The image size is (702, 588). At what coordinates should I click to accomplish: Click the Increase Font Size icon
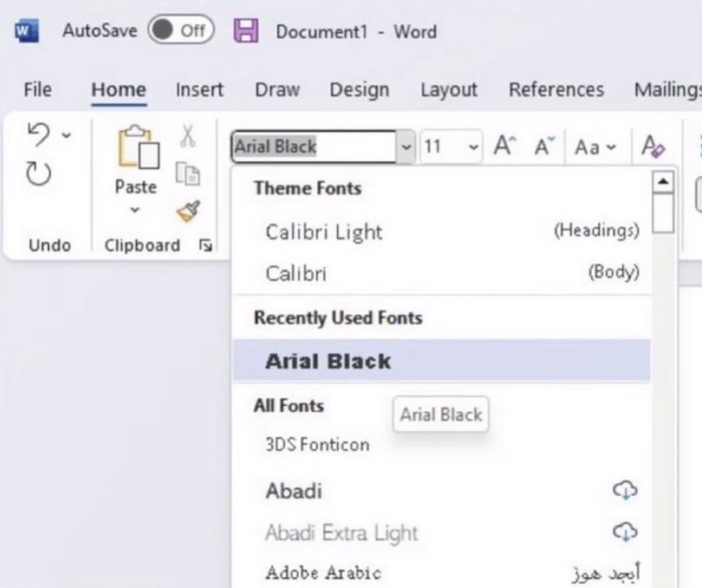pos(505,146)
